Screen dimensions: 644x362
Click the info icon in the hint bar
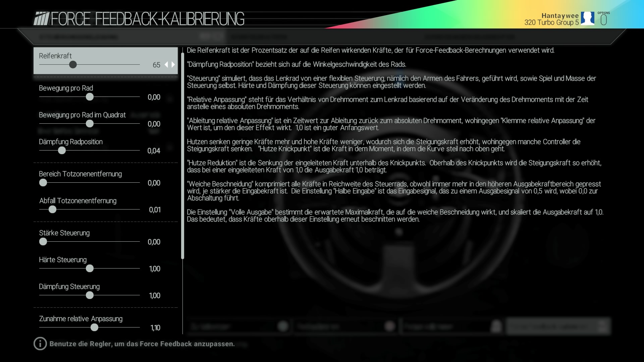click(x=40, y=344)
